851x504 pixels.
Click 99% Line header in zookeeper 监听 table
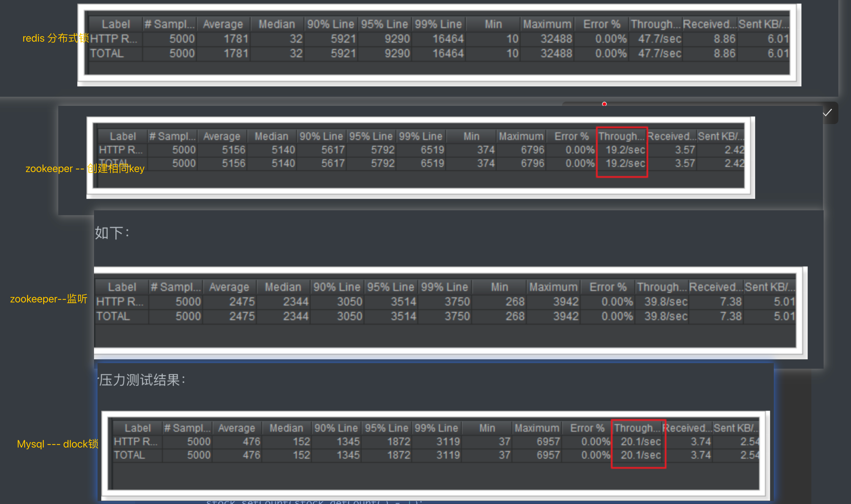tap(444, 287)
